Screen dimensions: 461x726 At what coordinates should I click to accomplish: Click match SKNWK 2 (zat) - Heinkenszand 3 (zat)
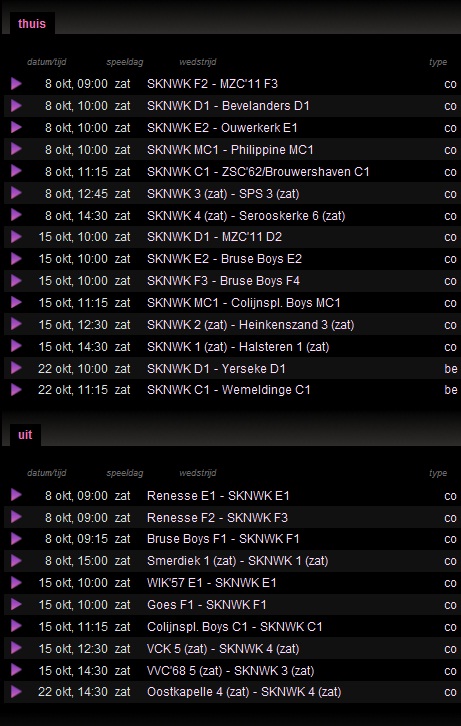[250, 325]
